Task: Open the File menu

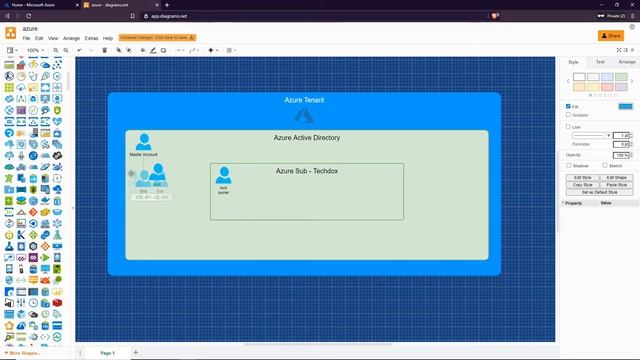Action: coord(27,38)
